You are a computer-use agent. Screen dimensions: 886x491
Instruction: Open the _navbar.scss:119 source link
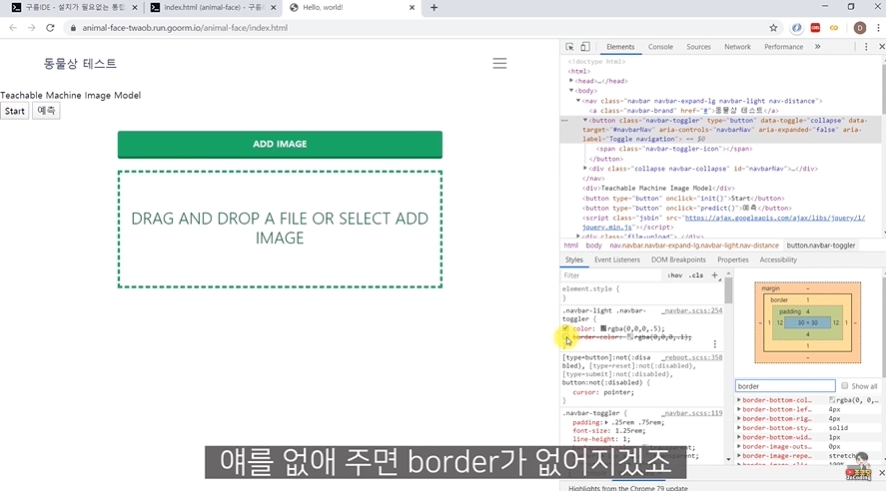click(692, 413)
